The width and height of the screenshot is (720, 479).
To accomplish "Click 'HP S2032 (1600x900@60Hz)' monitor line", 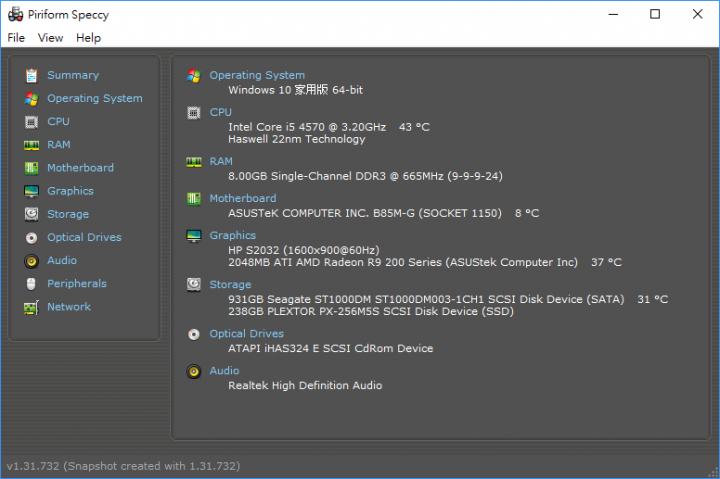I will (304, 250).
